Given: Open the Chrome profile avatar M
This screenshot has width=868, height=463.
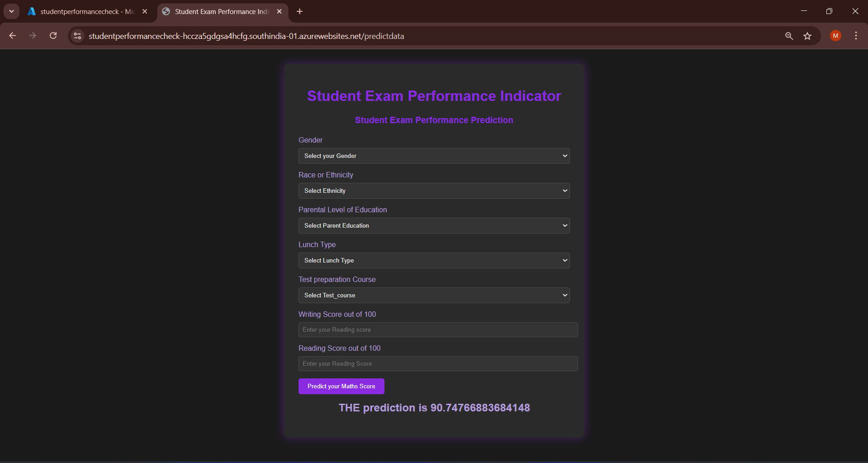Looking at the screenshot, I should [835, 36].
